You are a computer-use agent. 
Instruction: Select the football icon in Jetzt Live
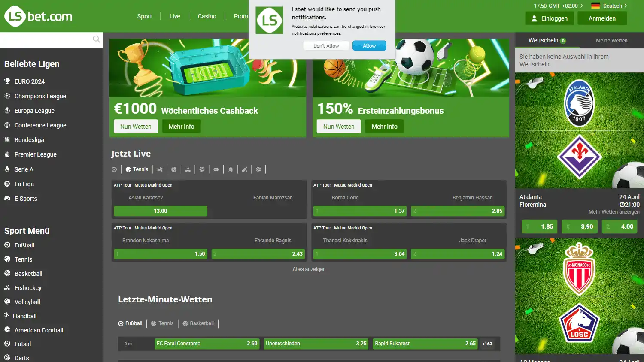click(114, 169)
